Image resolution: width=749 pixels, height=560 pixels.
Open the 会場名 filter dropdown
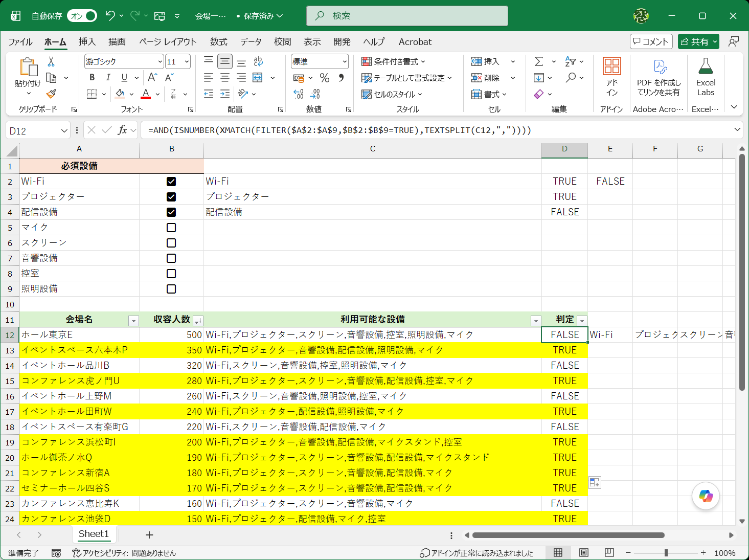click(133, 321)
